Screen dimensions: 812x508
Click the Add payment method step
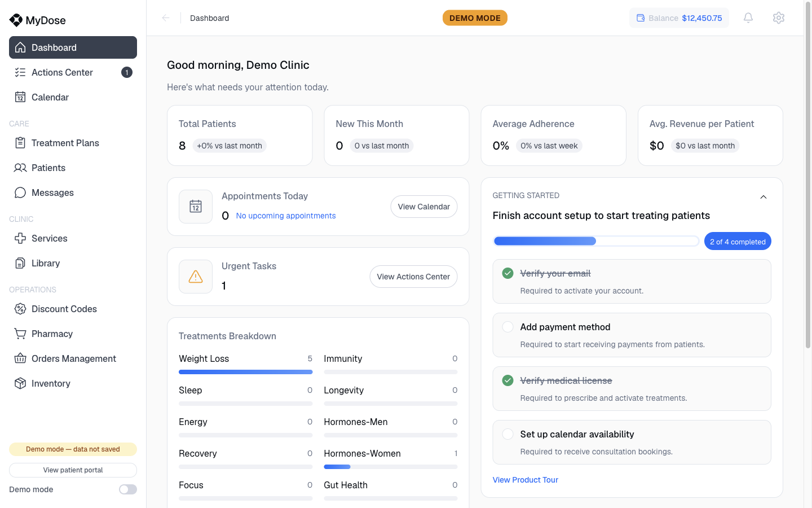(632, 335)
